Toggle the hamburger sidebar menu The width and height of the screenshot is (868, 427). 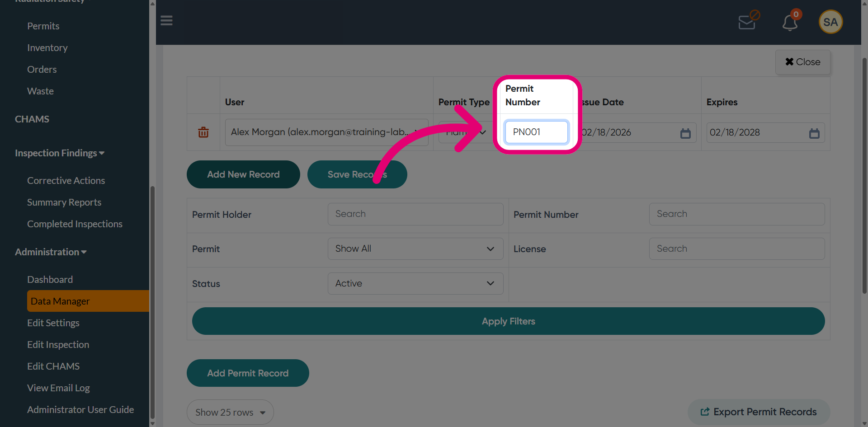(166, 21)
